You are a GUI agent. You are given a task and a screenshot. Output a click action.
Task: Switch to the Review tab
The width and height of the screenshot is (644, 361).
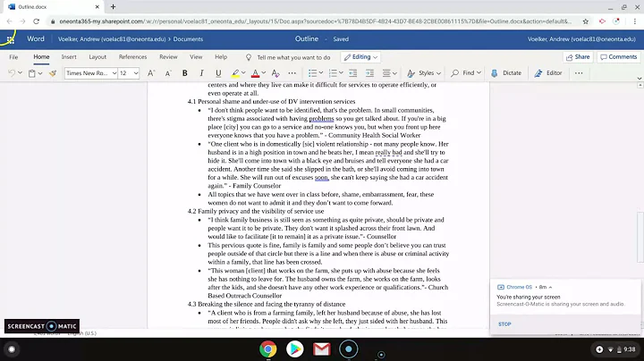(168, 57)
